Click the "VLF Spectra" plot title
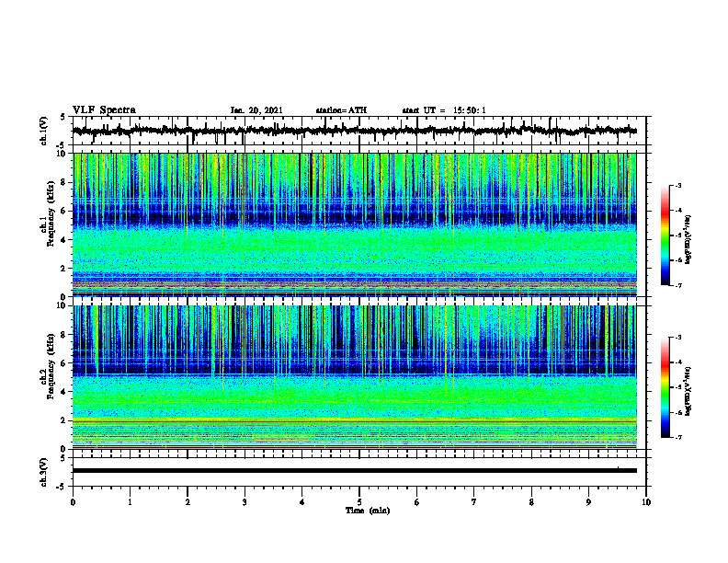The width and height of the screenshot is (728, 563). (x=104, y=110)
